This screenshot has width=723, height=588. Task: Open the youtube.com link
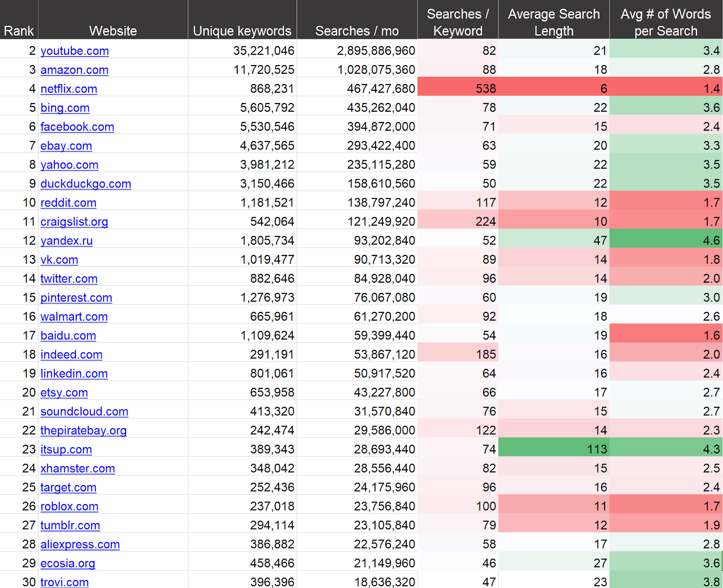(75, 51)
